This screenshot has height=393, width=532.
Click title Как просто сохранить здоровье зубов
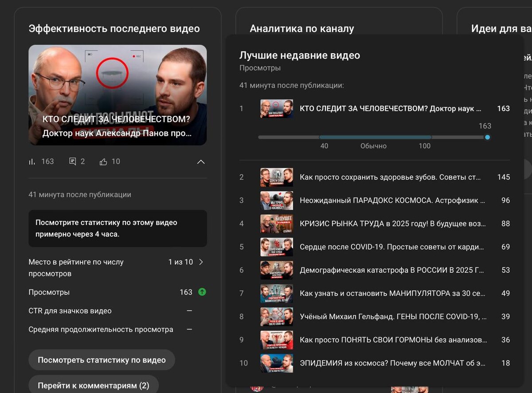click(x=390, y=177)
